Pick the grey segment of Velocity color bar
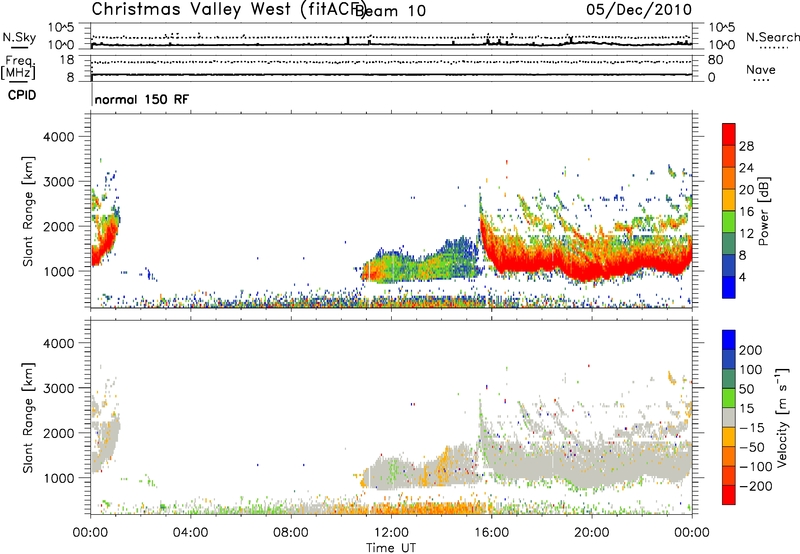This screenshot has width=800, height=554. pos(729,417)
